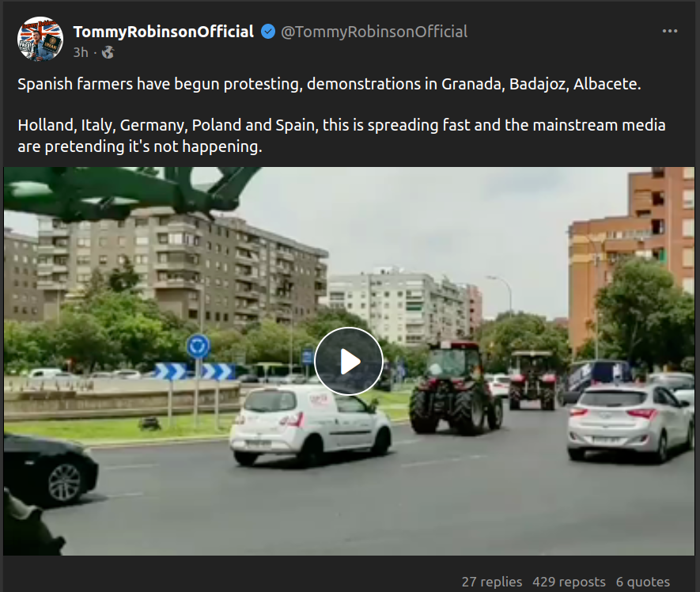
Task: View the 27 replies
Action: click(491, 581)
